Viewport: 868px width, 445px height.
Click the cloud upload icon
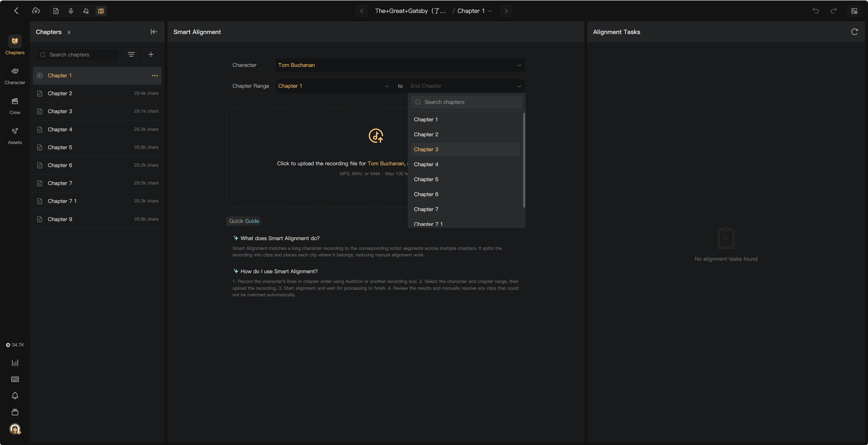pyautogui.click(x=36, y=11)
